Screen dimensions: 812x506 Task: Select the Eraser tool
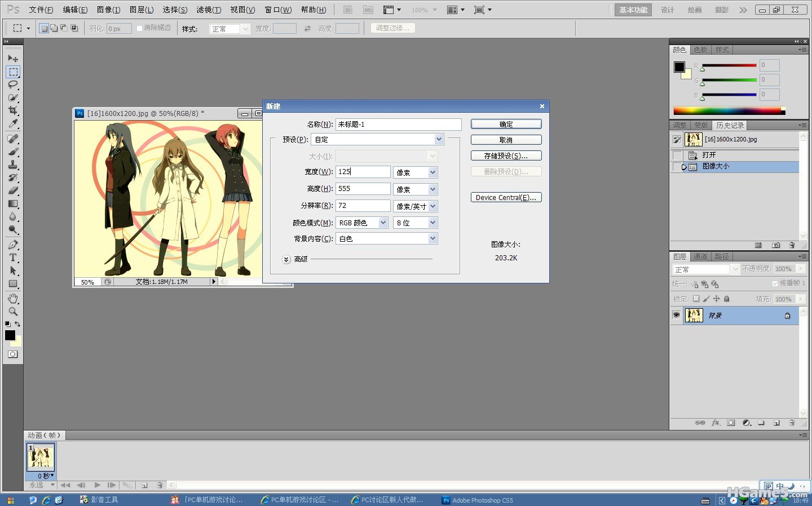[13, 190]
